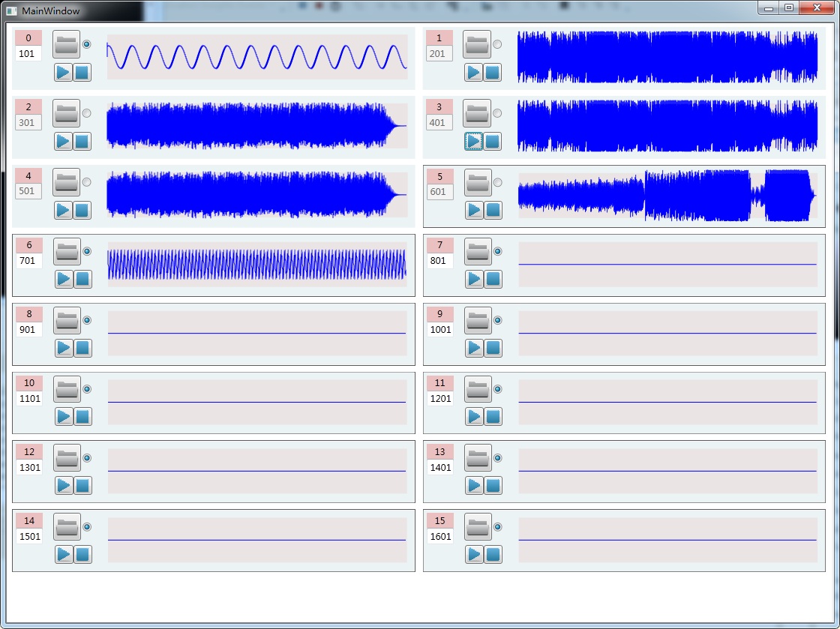Toggle radio button on channel 9
The height and width of the screenshot is (629, 840).
498,320
